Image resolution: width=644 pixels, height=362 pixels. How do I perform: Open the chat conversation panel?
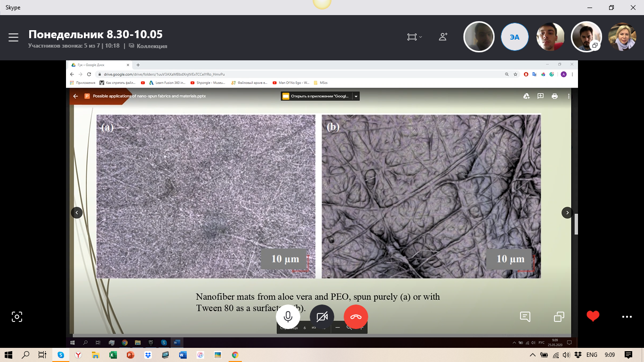click(x=525, y=317)
